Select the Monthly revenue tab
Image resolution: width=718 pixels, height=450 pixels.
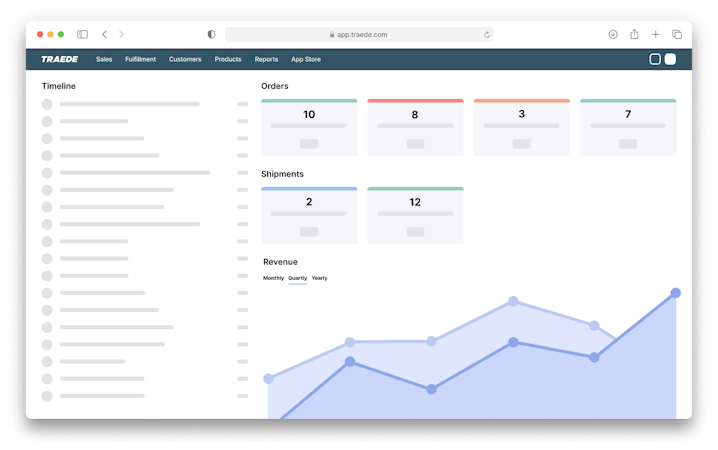tap(273, 278)
